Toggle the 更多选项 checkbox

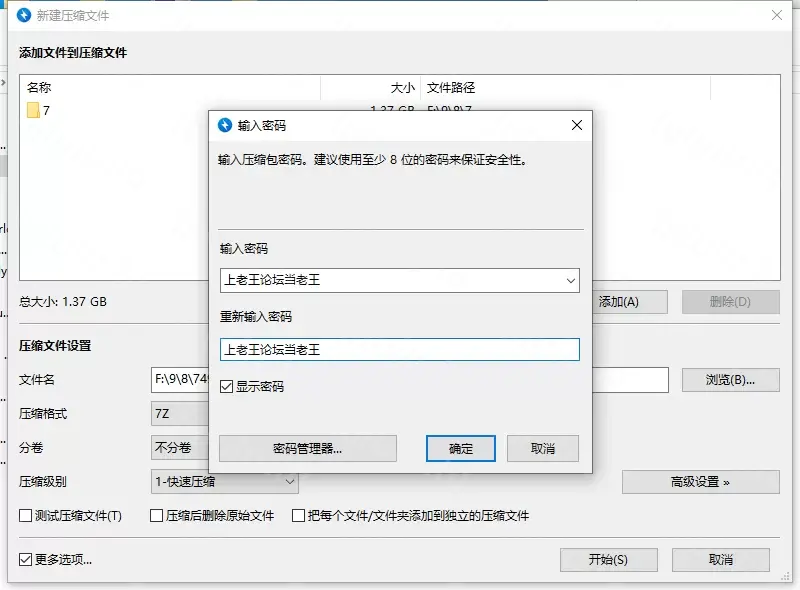[x=25, y=559]
